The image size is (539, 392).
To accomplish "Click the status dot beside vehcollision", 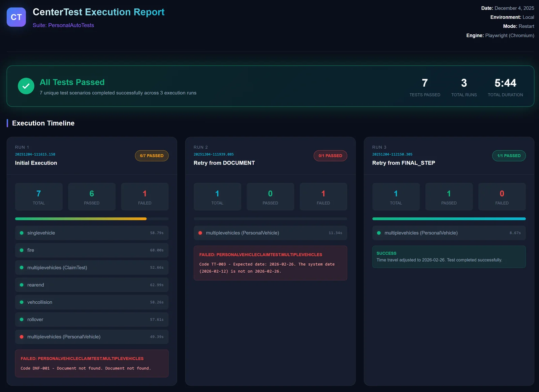I will (x=22, y=302).
